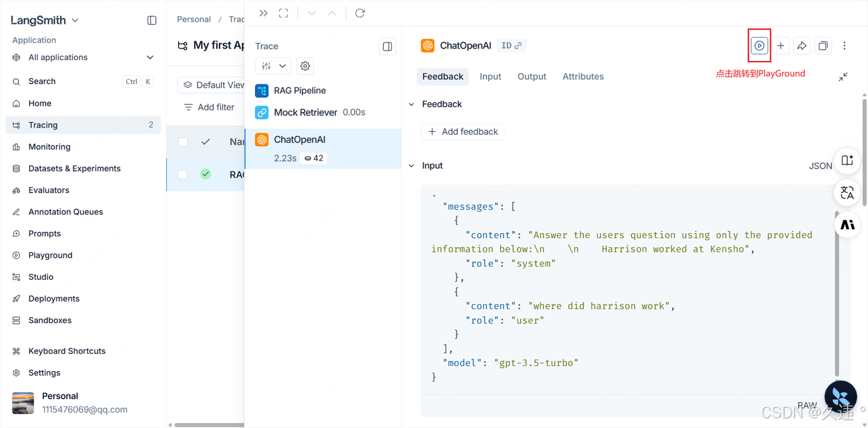Open the LangSmith workspace dropdown
The image size is (868, 428).
(45, 20)
